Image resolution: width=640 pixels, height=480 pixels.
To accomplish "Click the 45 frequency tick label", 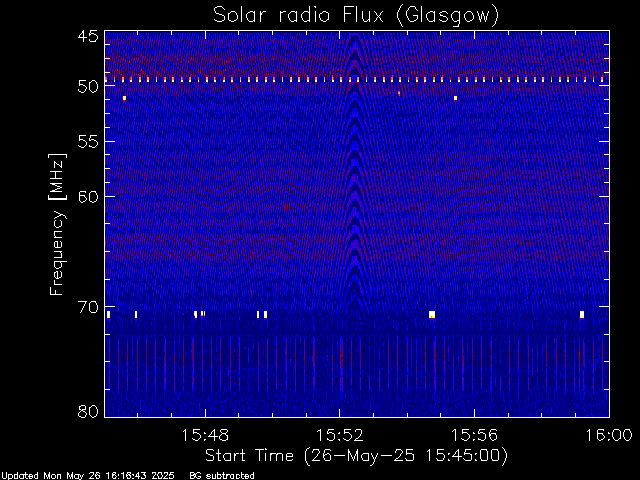I will (x=88, y=36).
